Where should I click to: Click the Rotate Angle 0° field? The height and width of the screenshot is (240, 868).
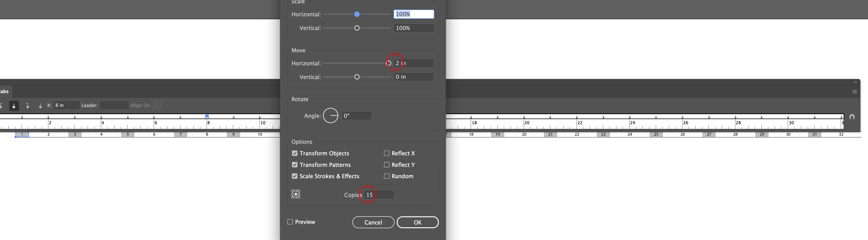[x=357, y=116]
